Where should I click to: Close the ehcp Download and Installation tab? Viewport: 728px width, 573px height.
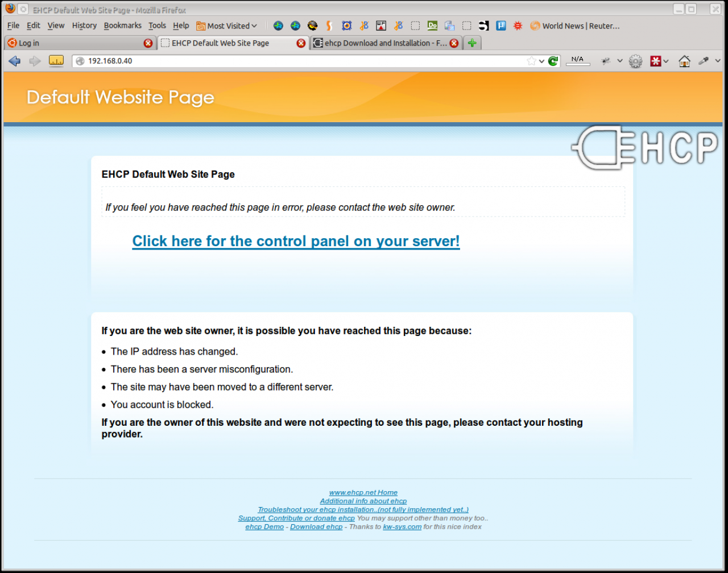[454, 43]
